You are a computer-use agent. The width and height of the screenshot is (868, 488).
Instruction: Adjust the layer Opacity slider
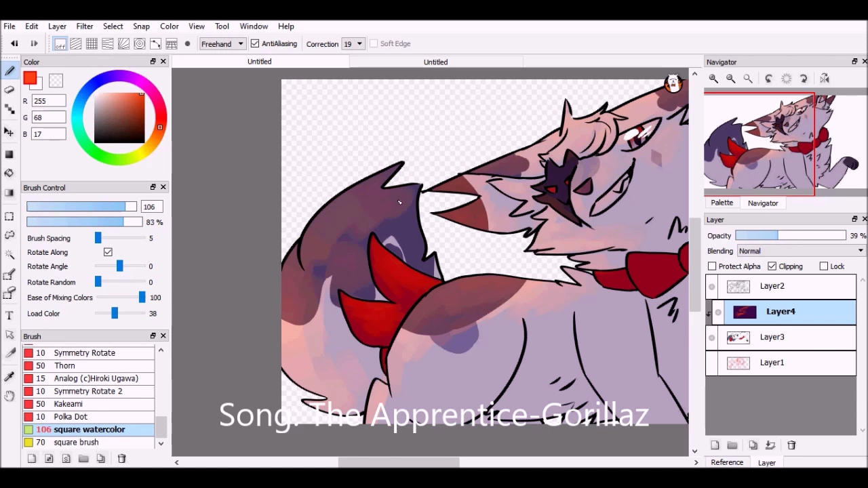click(x=791, y=236)
